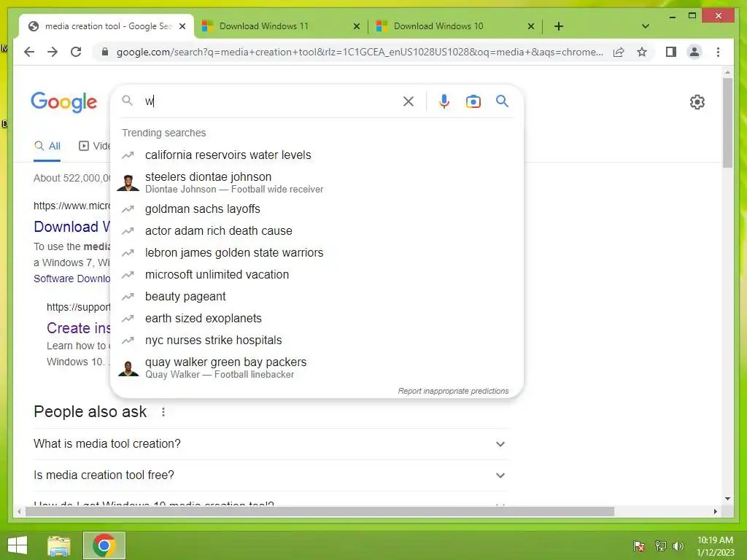Choose suggestion microsoft unlimited vacation

pos(317,275)
